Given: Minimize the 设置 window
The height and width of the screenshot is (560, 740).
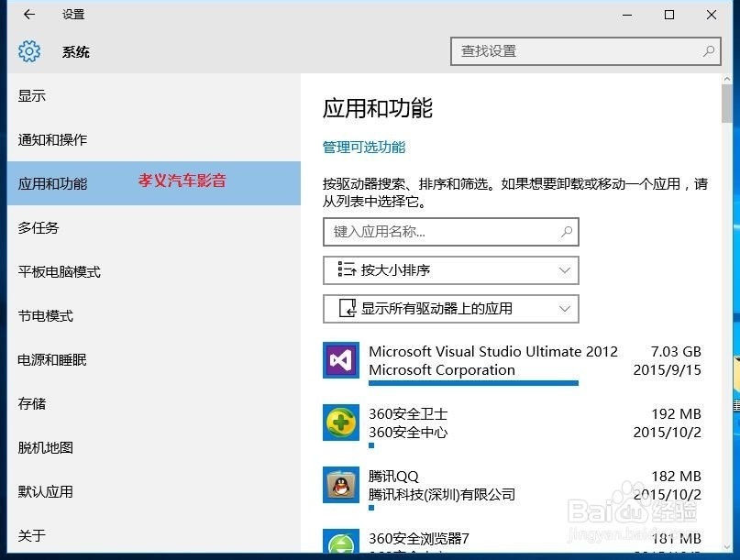Looking at the screenshot, I should 627,15.
